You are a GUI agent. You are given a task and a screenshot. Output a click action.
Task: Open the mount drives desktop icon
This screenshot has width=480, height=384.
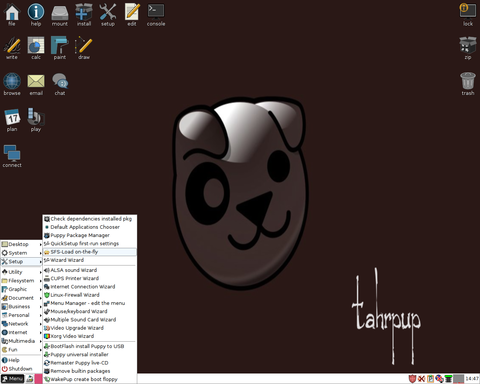point(60,14)
